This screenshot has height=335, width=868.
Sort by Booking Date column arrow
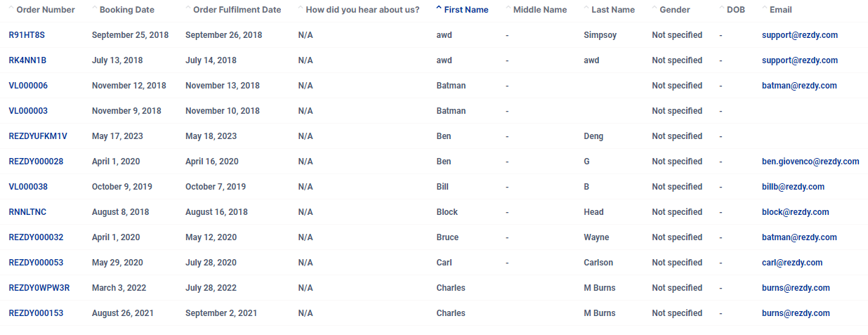(95, 9)
